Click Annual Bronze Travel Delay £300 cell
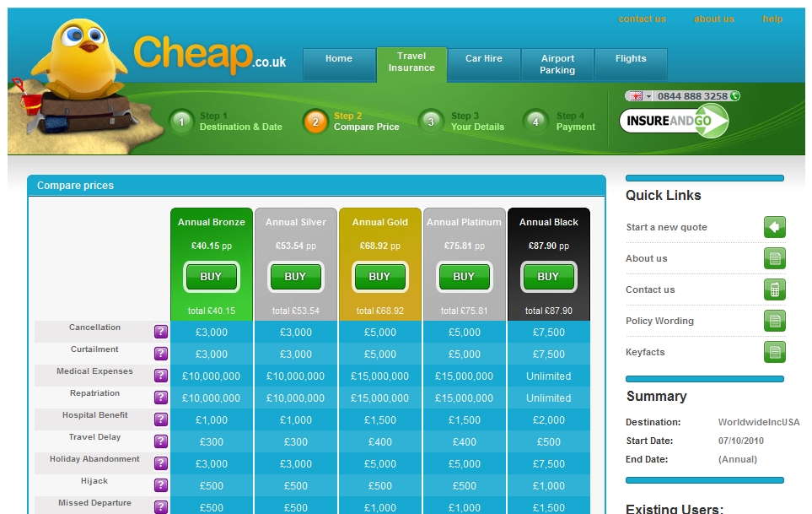Screen dimensions: 812x514 212,442
